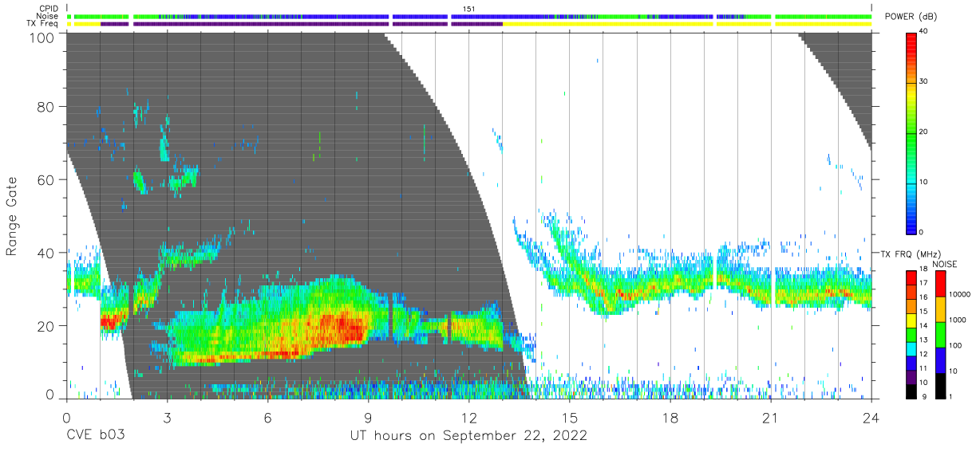Click the 'POWER (dB)' legend title
The image size is (980, 452).
(x=911, y=17)
